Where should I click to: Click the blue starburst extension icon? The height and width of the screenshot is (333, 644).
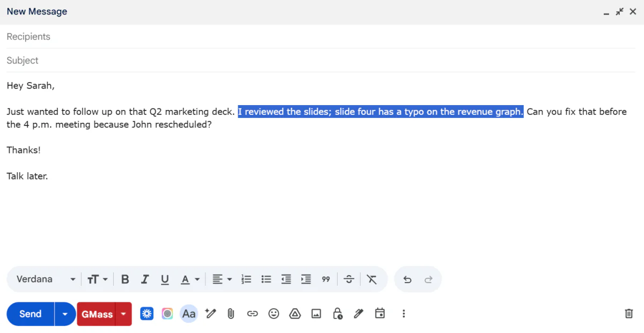coord(147,314)
